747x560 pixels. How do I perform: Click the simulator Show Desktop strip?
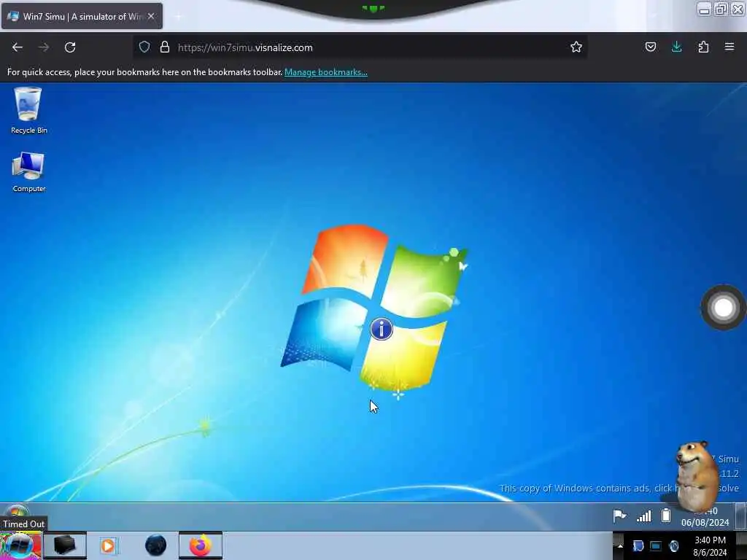(x=740, y=516)
